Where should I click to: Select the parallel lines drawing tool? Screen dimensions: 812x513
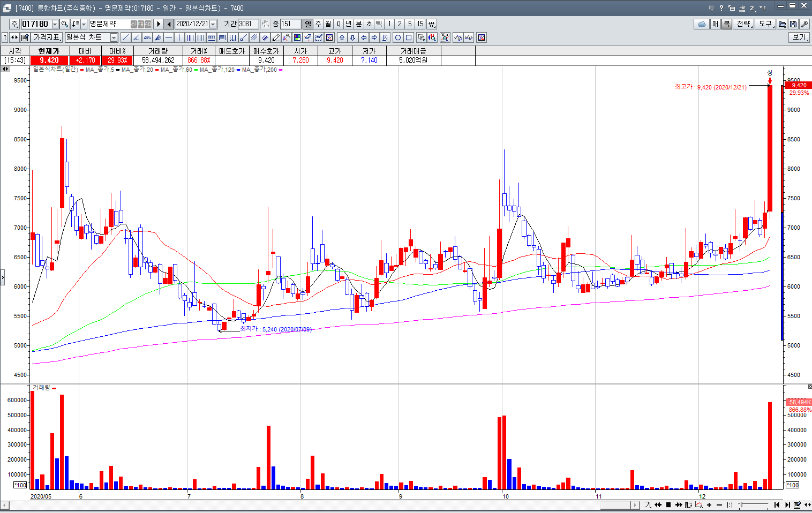(x=254, y=37)
